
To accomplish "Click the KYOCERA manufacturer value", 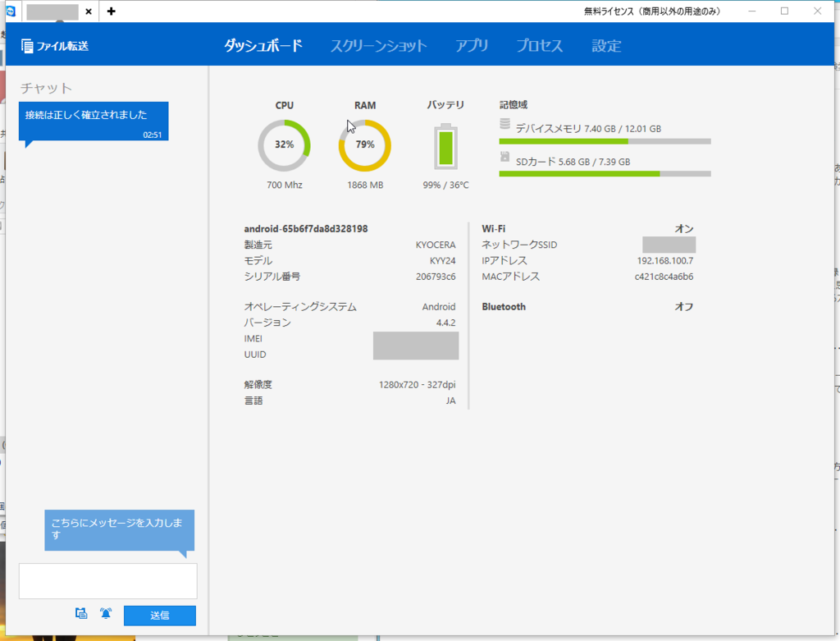I will pyautogui.click(x=436, y=245).
